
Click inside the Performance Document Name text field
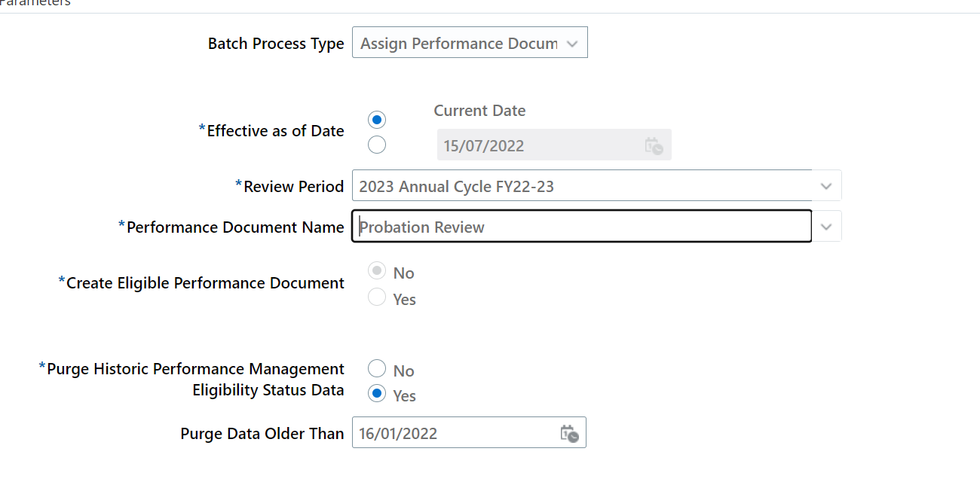(528, 226)
